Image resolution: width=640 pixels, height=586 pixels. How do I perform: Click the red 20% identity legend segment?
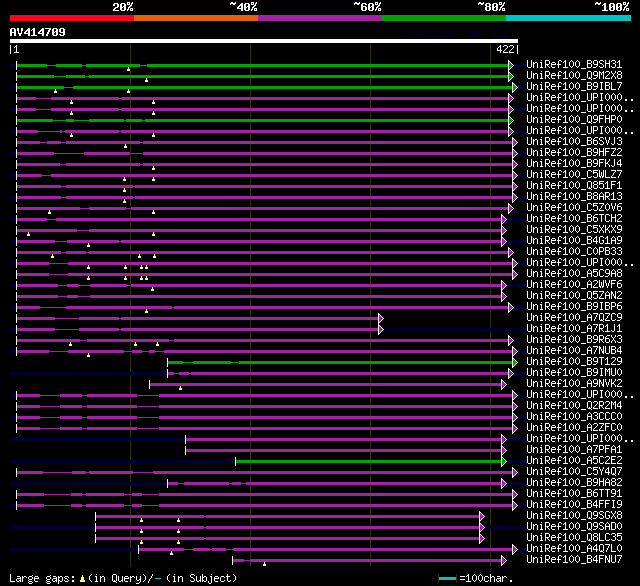point(72,18)
